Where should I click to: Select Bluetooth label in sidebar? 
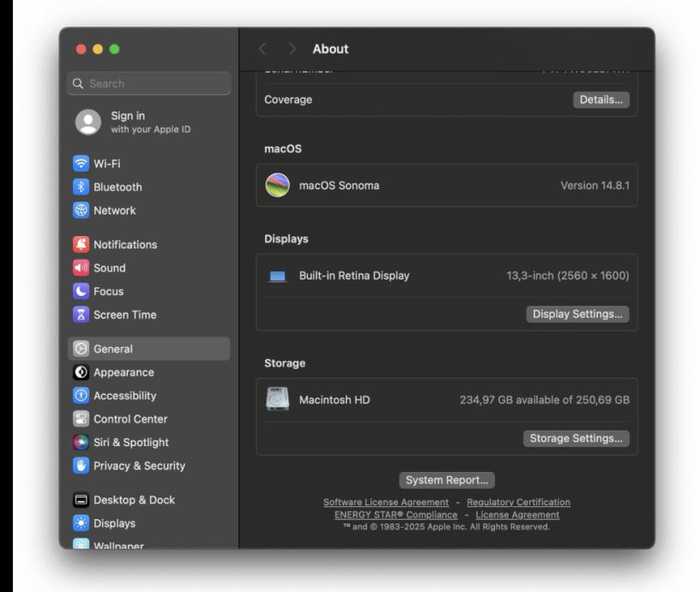(118, 187)
